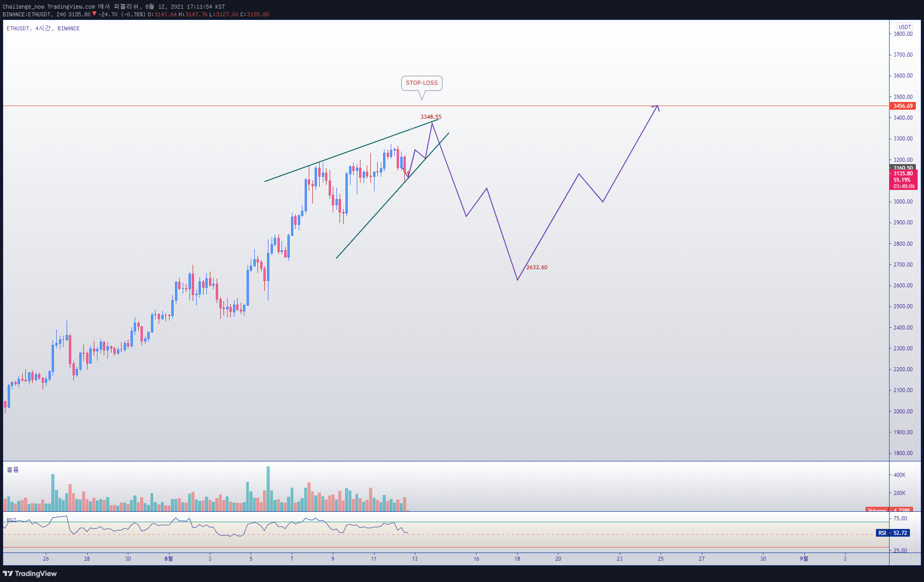Click the 03:48:06 candle countdown timer
The width and height of the screenshot is (924, 582).
[904, 186]
